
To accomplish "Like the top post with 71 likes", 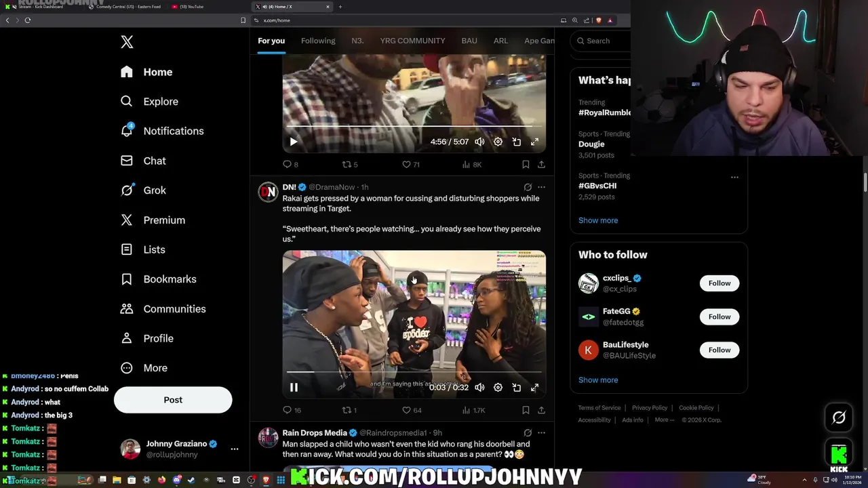I will pyautogui.click(x=411, y=164).
